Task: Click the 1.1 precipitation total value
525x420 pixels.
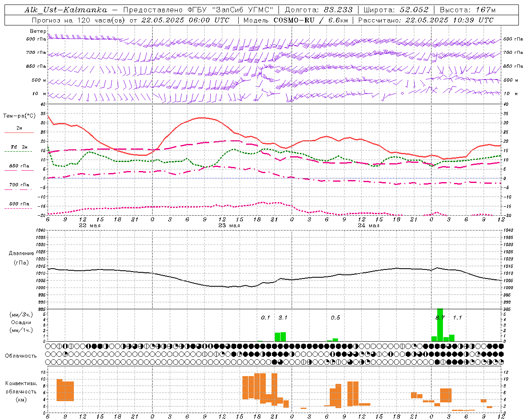Action: tap(457, 317)
